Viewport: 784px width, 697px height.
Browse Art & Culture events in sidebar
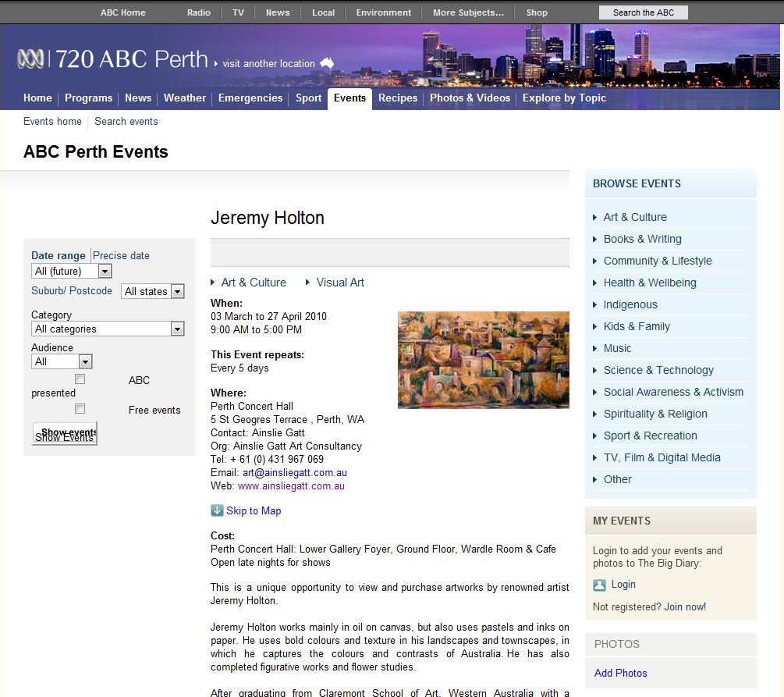(x=635, y=217)
